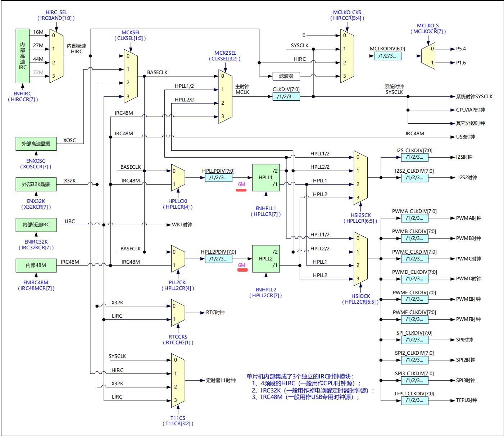The image size is (504, 436).
Task: Click the HPLL2 PLL block
Action: [266, 259]
